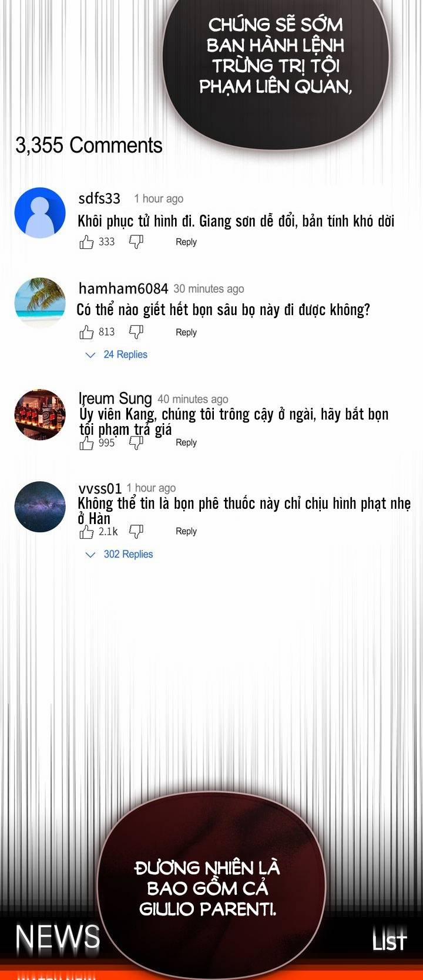Open vvss01's galaxy avatar
Screen dimensions: 423x980
pyautogui.click(x=40, y=506)
